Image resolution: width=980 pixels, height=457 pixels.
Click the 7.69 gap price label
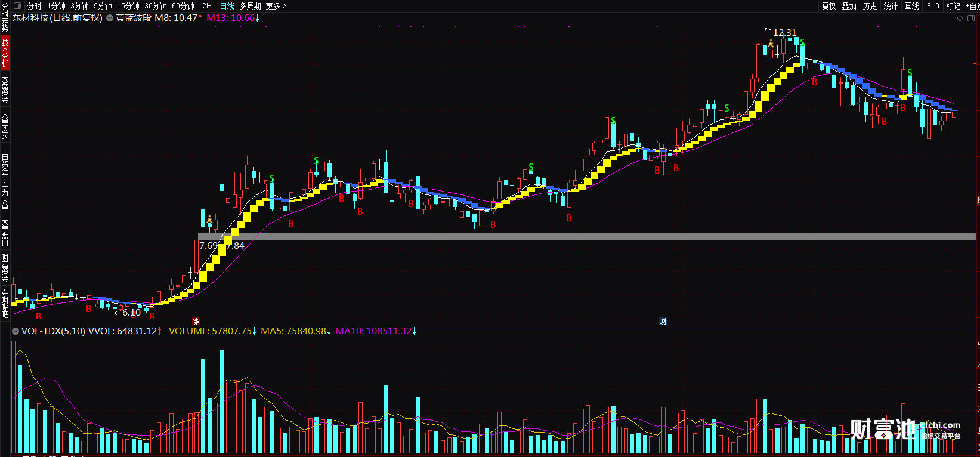208,246
